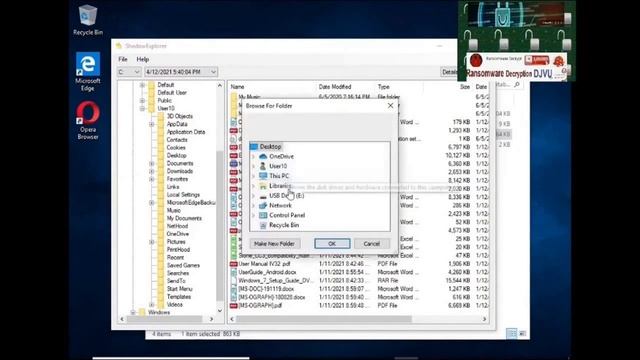Select the file Windows_7_Setup_Guide_DV

276,280
